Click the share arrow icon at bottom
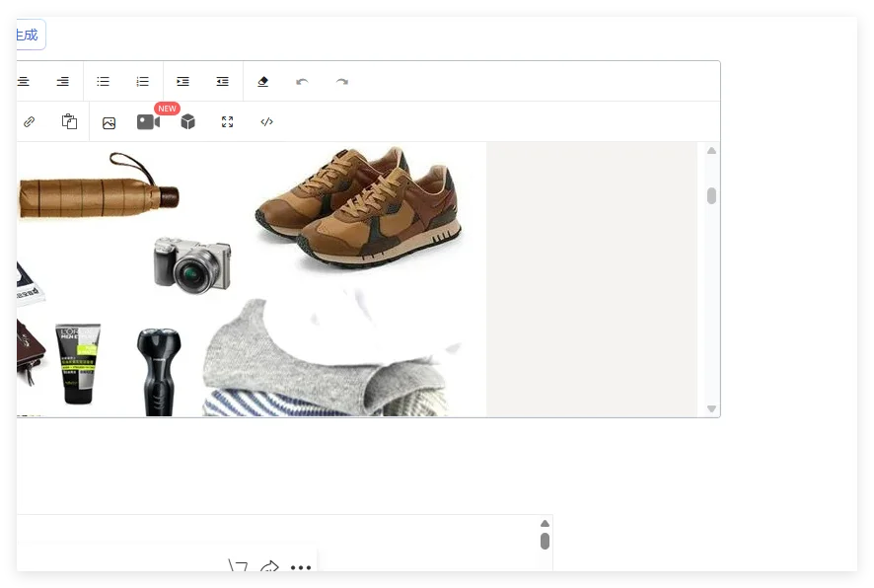 (x=269, y=567)
